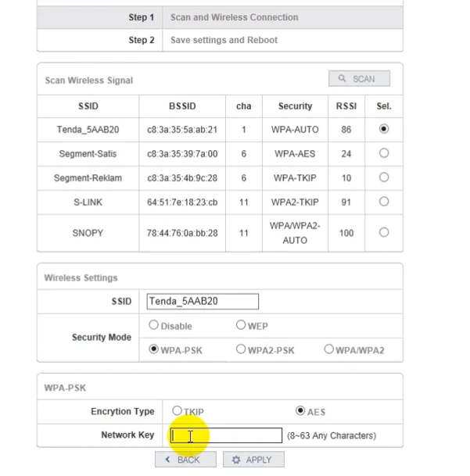The height and width of the screenshot is (476, 470).
Task: Focus the Network Key input field
Action: pos(226,435)
